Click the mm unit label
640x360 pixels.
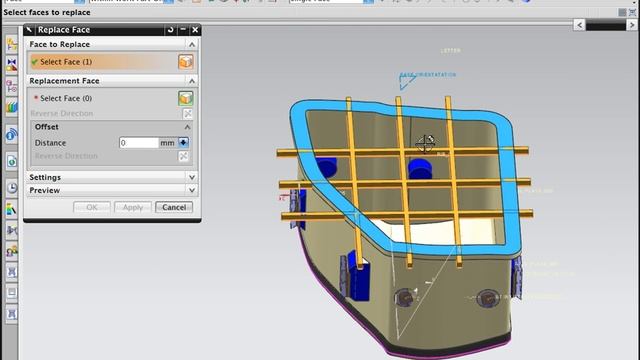pos(167,143)
